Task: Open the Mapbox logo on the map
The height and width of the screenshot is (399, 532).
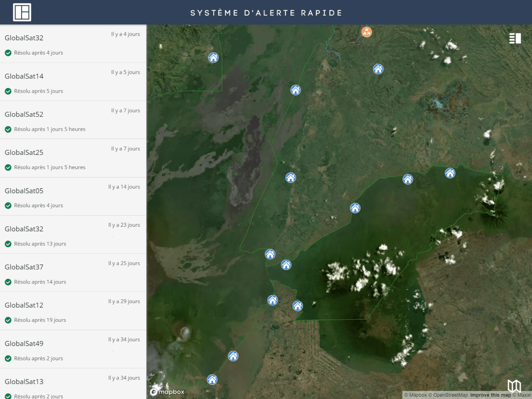Action: pos(167,391)
